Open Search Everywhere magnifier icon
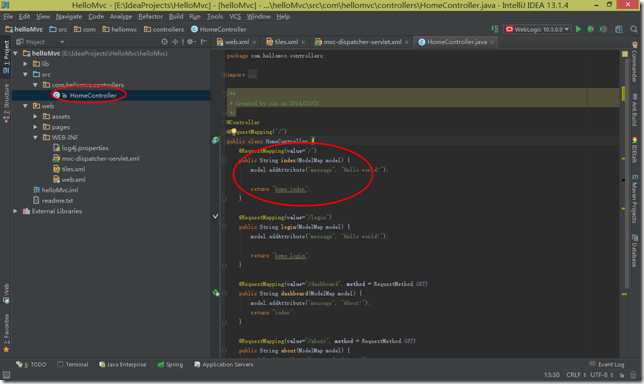The width and height of the screenshot is (644, 384). coord(634,29)
